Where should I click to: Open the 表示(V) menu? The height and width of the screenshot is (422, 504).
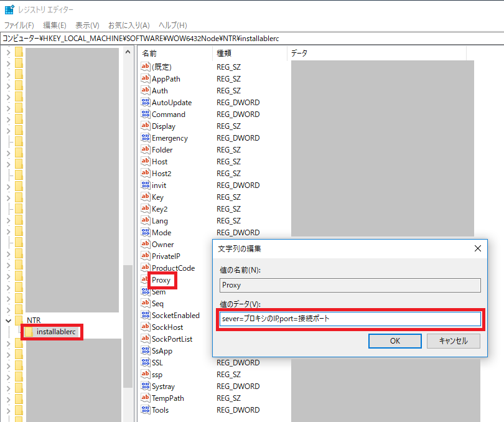tap(87, 25)
